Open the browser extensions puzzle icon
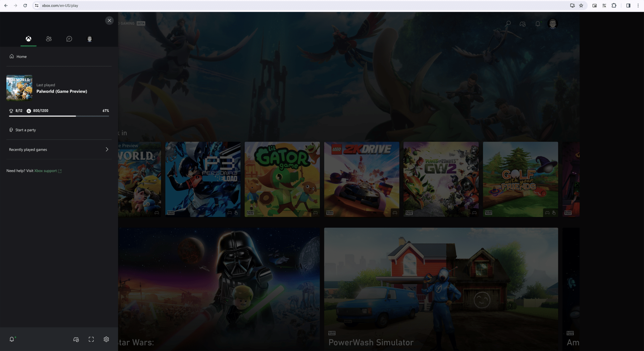The image size is (644, 351). (614, 5)
